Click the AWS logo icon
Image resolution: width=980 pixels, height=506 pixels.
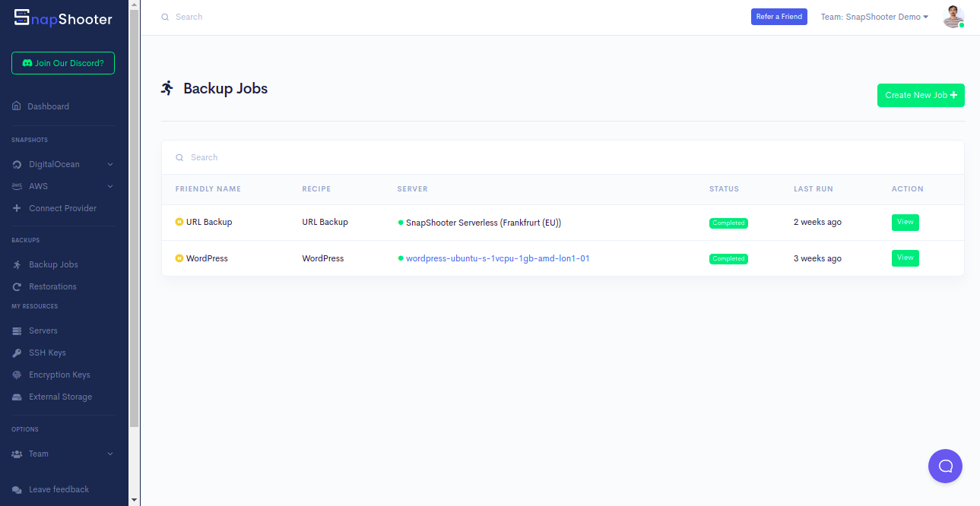click(x=17, y=186)
